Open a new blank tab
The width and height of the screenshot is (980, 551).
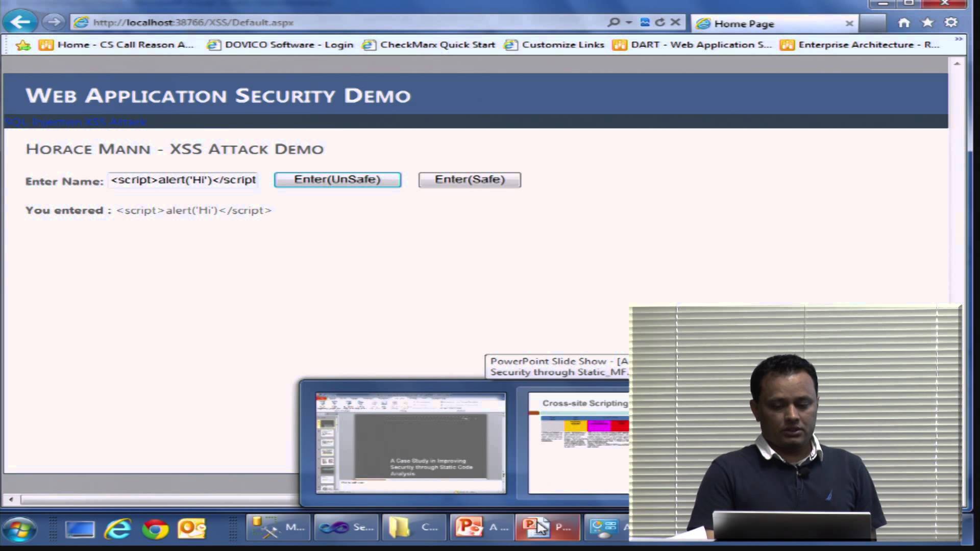(872, 23)
